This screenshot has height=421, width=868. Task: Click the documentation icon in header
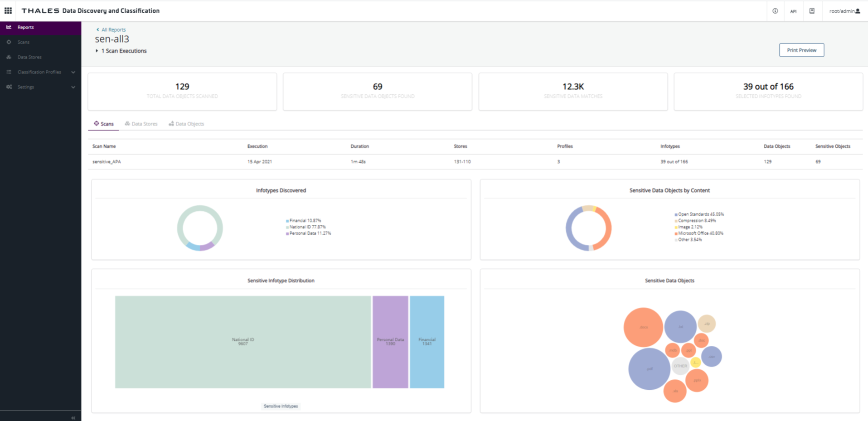[812, 11]
